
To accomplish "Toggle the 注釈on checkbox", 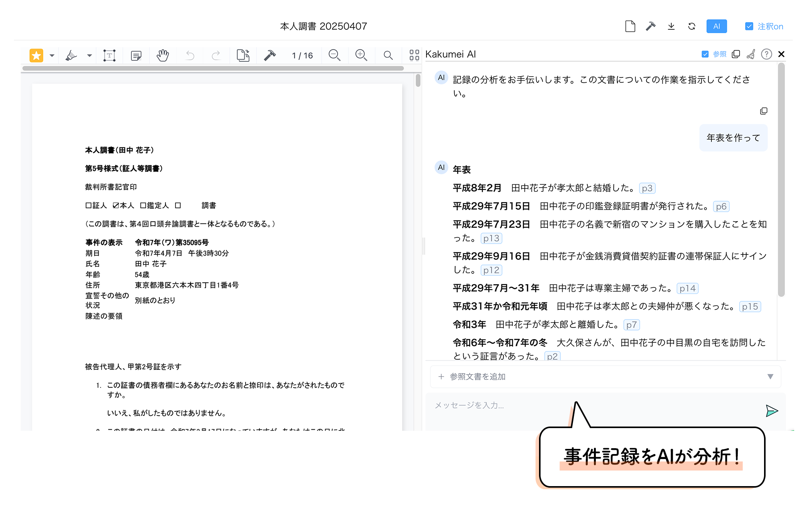I will coord(749,26).
